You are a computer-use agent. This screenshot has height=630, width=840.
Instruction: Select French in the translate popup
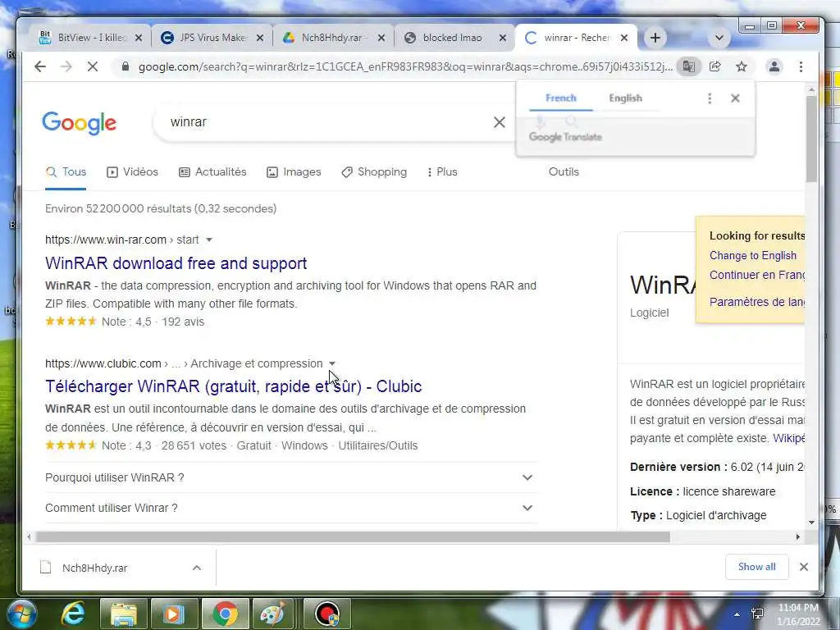(x=561, y=98)
